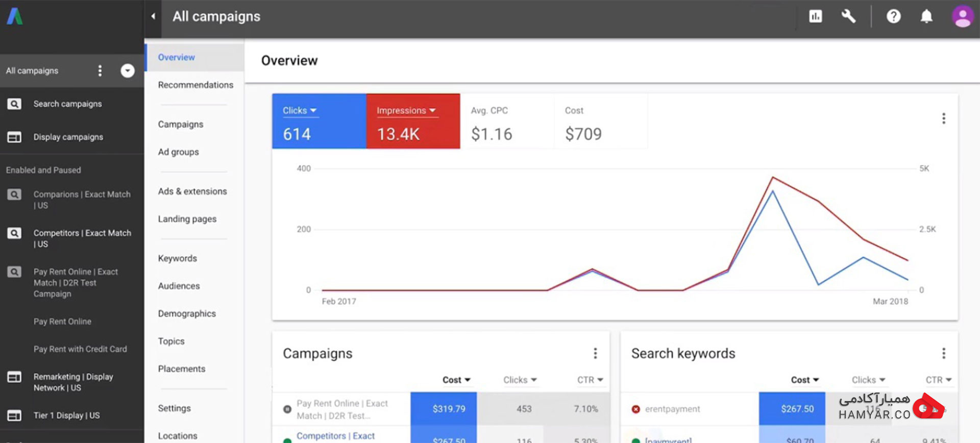Open the wrench tools menu
The image size is (980, 443).
pyautogui.click(x=848, y=16)
